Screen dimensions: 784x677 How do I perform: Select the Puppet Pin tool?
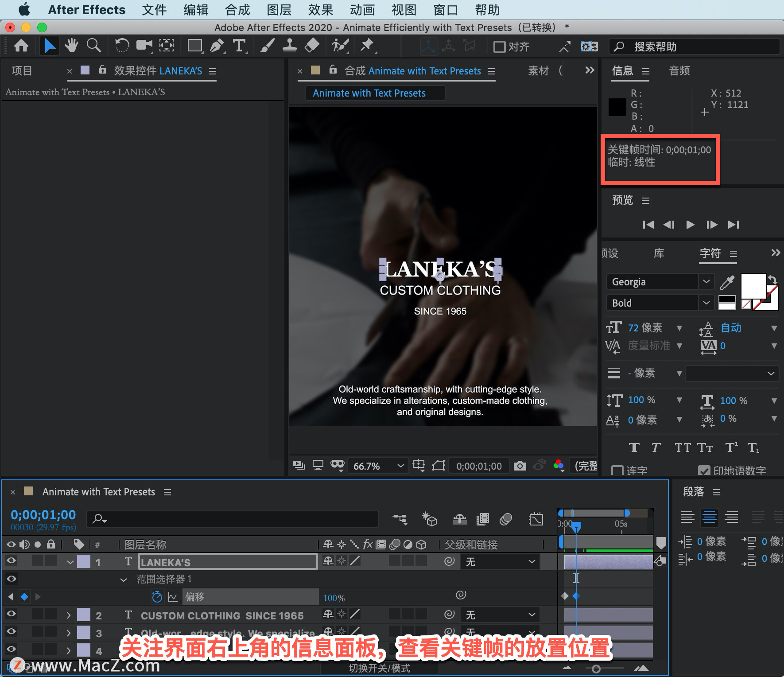(x=367, y=46)
